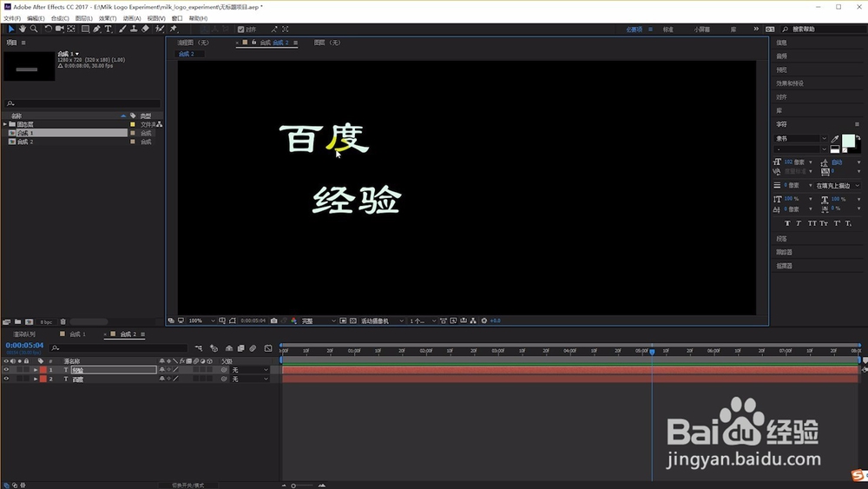Viewport: 868px width, 489px height.
Task: Open font family 隶书 dropdown
Action: click(x=800, y=138)
